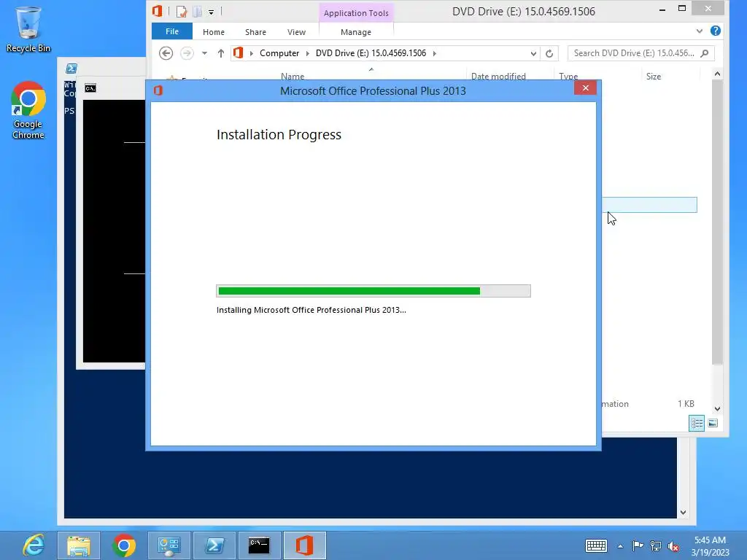
Task: Open the Explorer Help question mark icon
Action: pos(715,31)
